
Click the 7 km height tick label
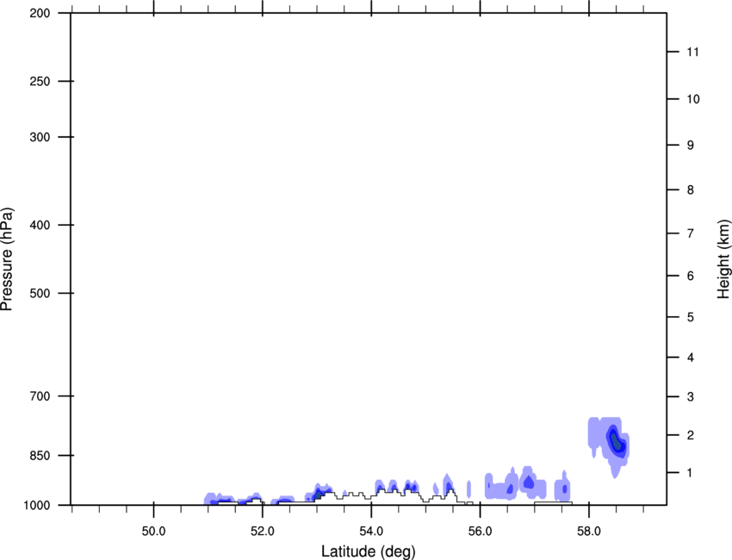[691, 233]
